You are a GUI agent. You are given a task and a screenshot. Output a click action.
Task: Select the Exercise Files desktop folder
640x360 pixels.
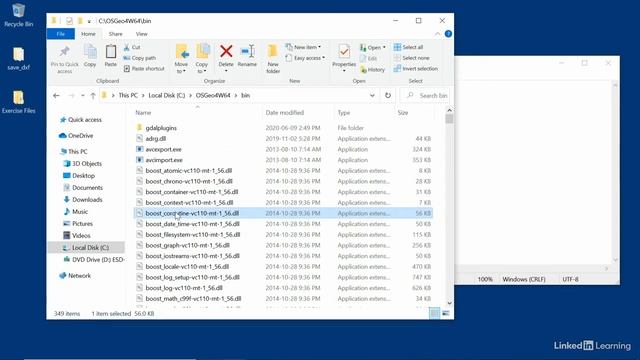tap(18, 102)
